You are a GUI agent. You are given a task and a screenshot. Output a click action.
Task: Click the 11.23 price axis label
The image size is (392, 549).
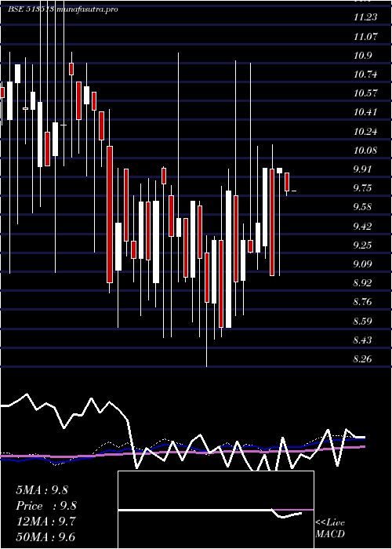tap(365, 17)
